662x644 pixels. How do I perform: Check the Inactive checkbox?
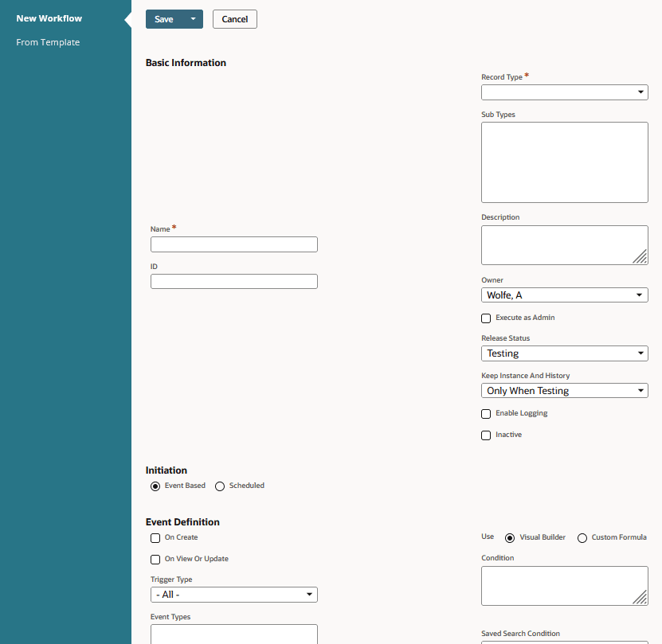pyautogui.click(x=486, y=435)
